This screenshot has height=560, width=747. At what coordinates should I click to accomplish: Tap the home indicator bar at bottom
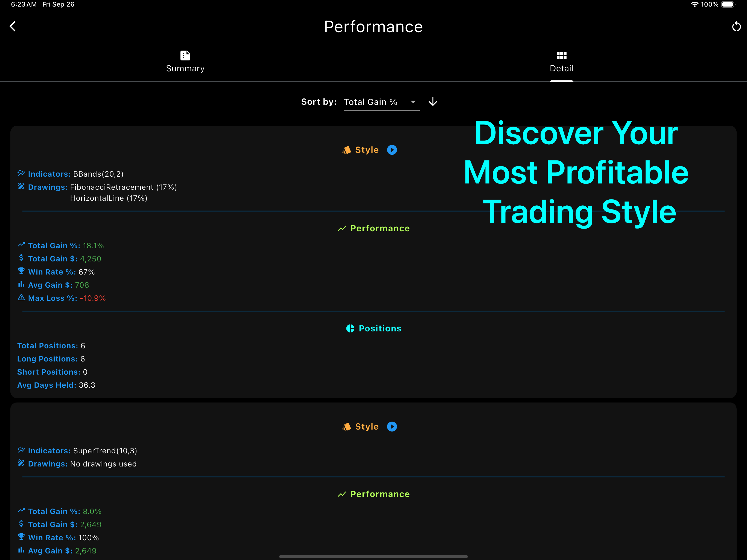pos(373,556)
